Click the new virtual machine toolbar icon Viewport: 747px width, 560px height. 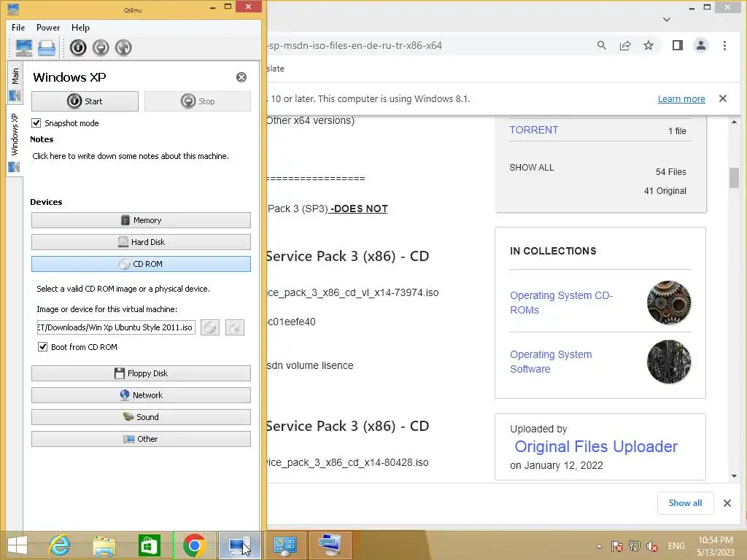click(24, 47)
